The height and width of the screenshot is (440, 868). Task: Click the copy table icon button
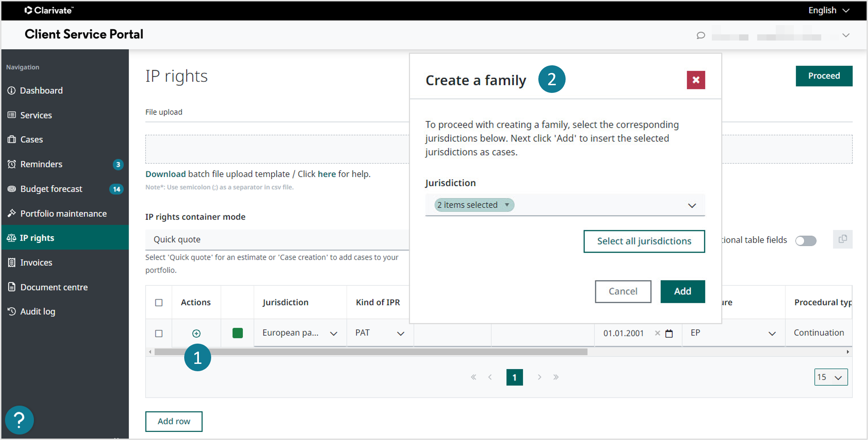point(843,239)
